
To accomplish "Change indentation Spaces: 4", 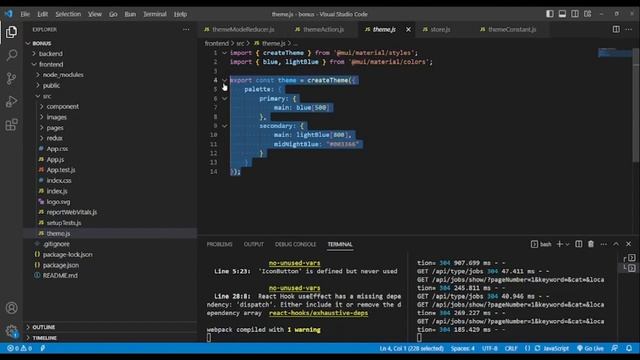I will coord(462,348).
